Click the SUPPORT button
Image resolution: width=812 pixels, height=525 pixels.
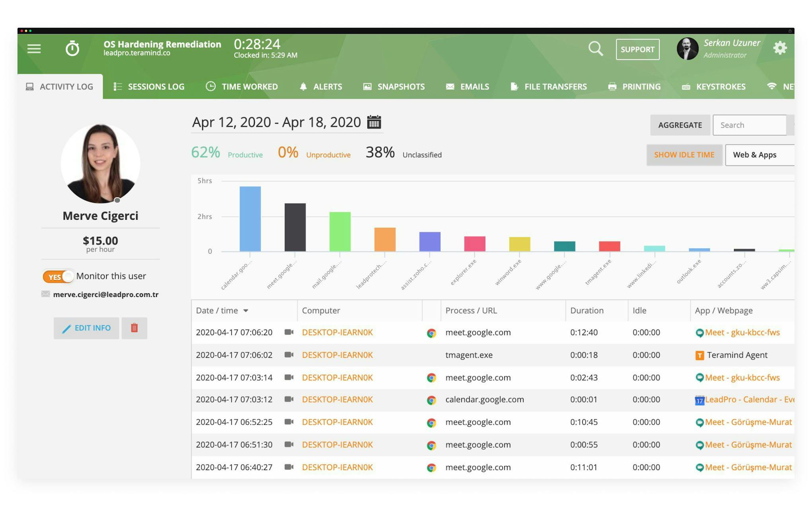(x=637, y=49)
